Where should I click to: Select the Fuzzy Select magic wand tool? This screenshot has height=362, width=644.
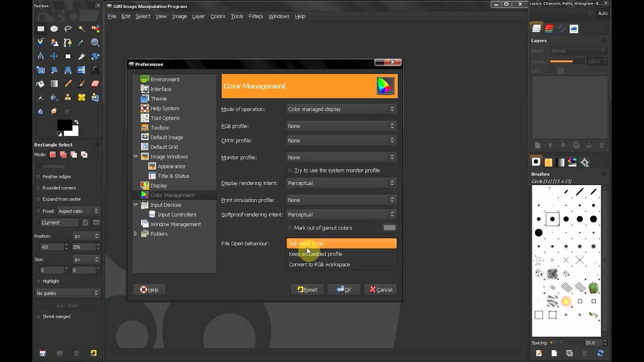[x=81, y=29]
